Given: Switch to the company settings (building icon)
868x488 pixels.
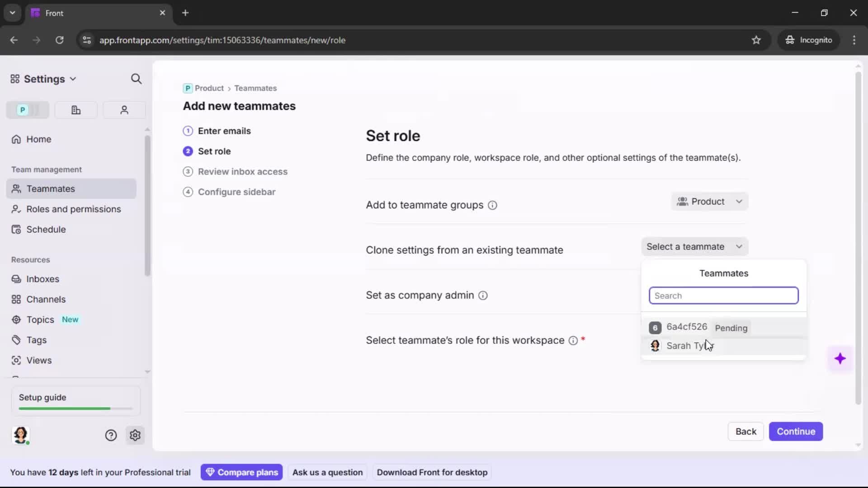Looking at the screenshot, I should click(75, 110).
